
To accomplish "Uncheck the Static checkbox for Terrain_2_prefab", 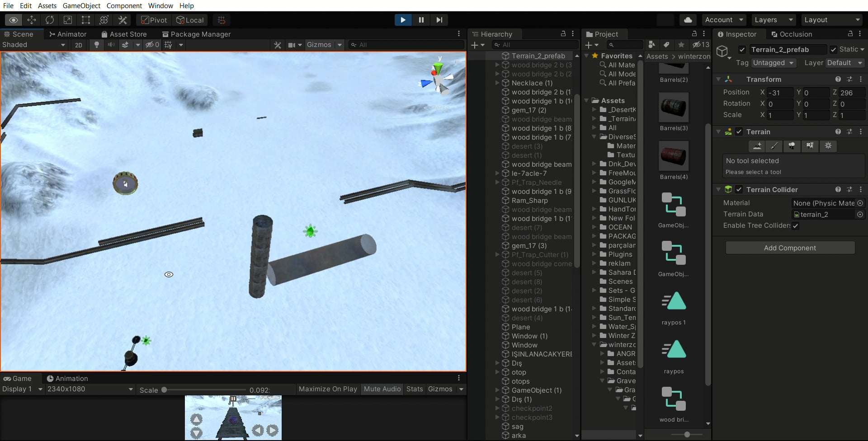I will click(834, 49).
